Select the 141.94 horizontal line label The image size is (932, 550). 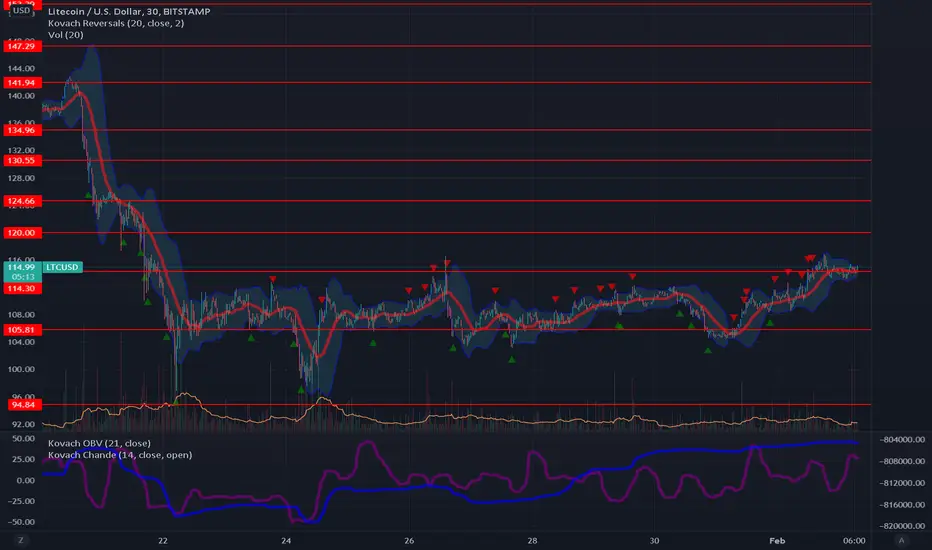tap(23, 83)
